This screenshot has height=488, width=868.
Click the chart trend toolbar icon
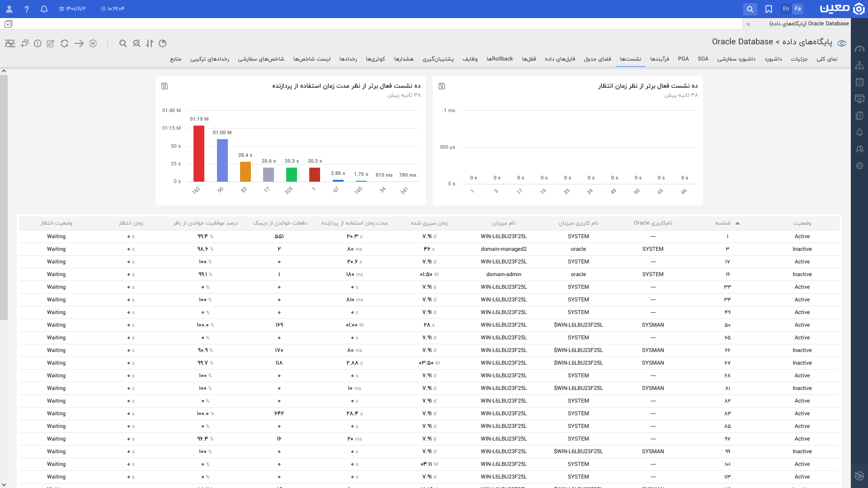tap(10, 43)
